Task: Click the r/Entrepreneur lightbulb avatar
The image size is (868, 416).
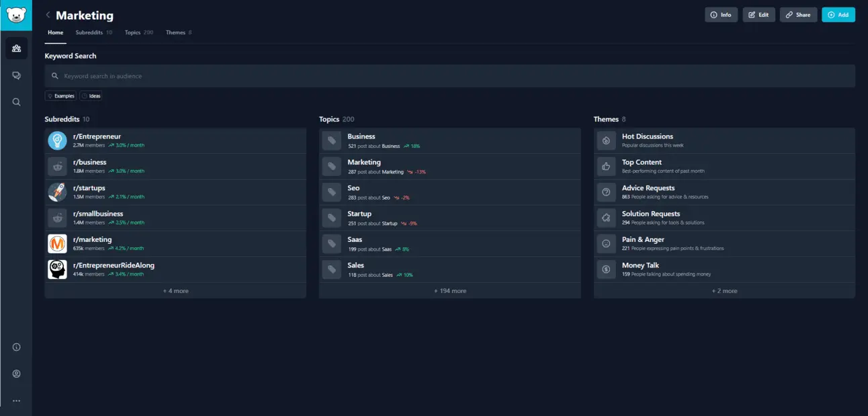Action: pyautogui.click(x=57, y=140)
